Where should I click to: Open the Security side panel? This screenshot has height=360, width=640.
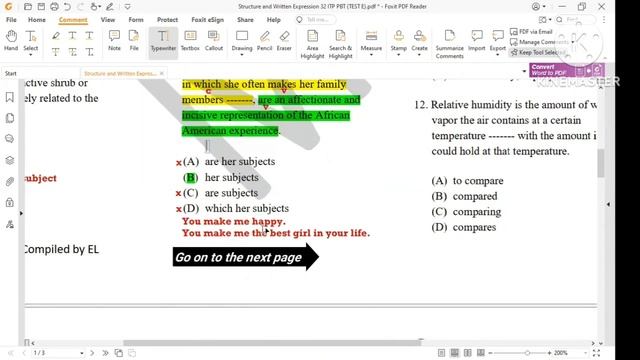point(10,202)
